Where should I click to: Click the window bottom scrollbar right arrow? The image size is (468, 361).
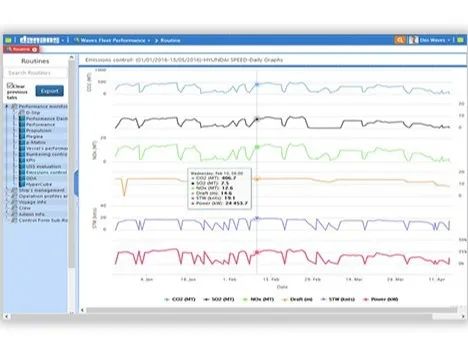click(x=463, y=316)
